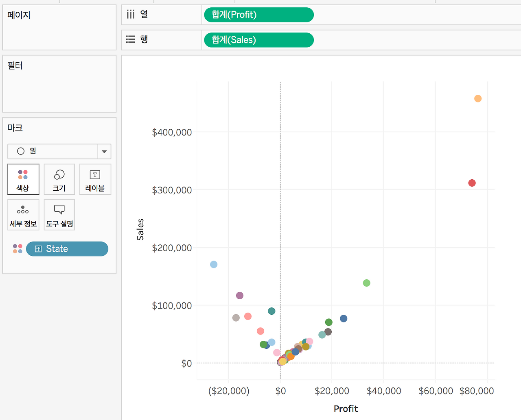Click the ($20,000) Profit axis label
Viewport: 521px width, 420px height.
point(229,391)
